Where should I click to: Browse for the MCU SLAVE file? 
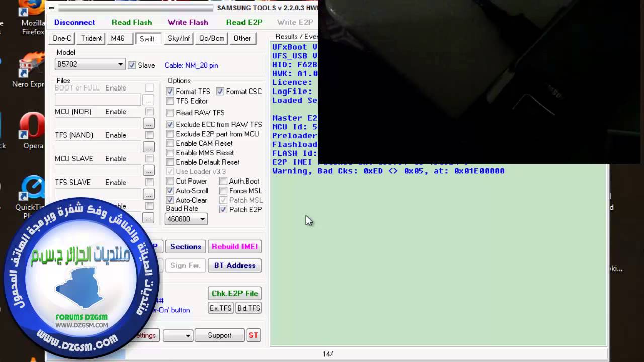pyautogui.click(x=148, y=170)
